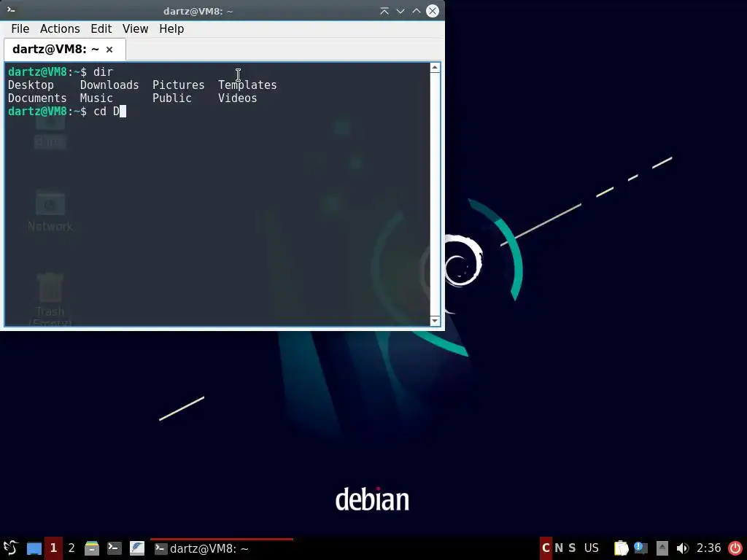Click the Music entry in terminal output

[96, 98]
